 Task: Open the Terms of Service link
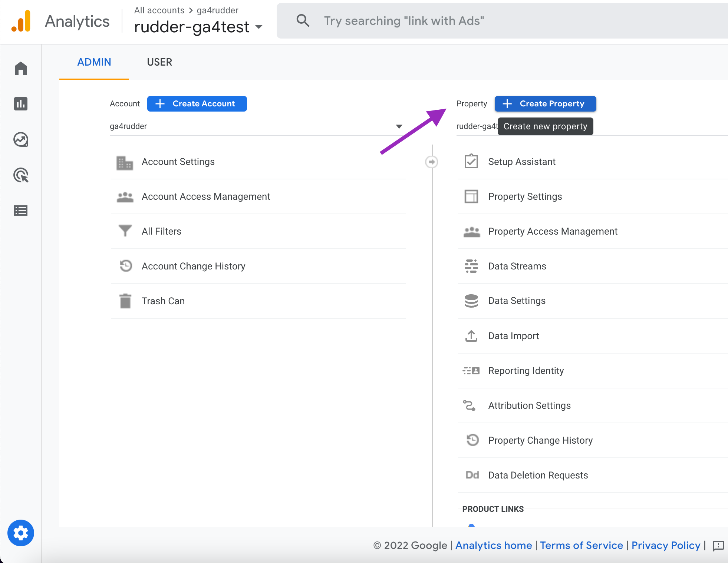pos(581,545)
